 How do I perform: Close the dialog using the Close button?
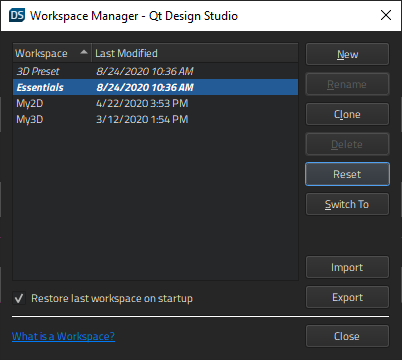(x=347, y=336)
